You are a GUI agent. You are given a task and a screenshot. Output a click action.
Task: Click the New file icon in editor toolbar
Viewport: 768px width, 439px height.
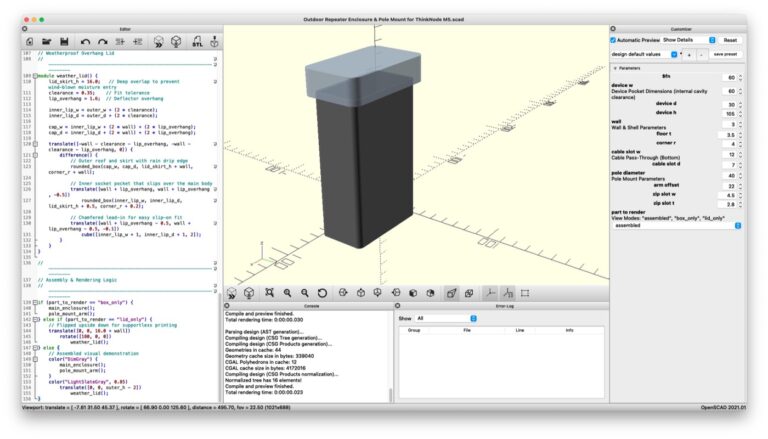(30, 42)
